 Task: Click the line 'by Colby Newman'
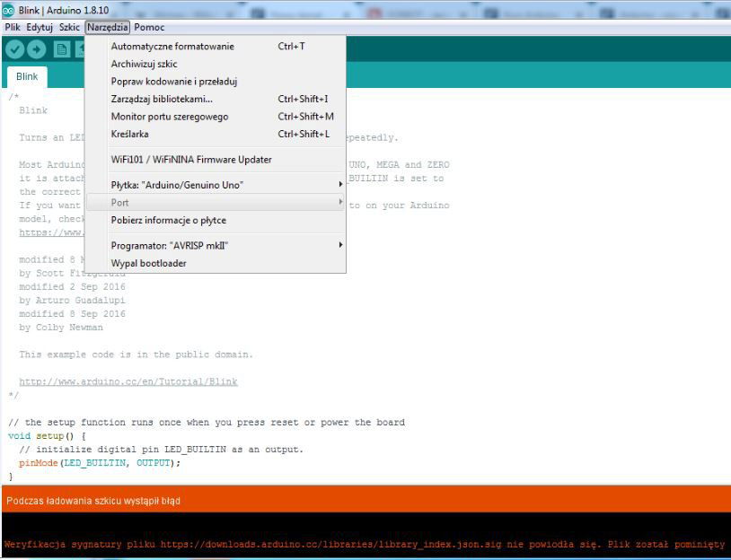pyautogui.click(x=61, y=328)
